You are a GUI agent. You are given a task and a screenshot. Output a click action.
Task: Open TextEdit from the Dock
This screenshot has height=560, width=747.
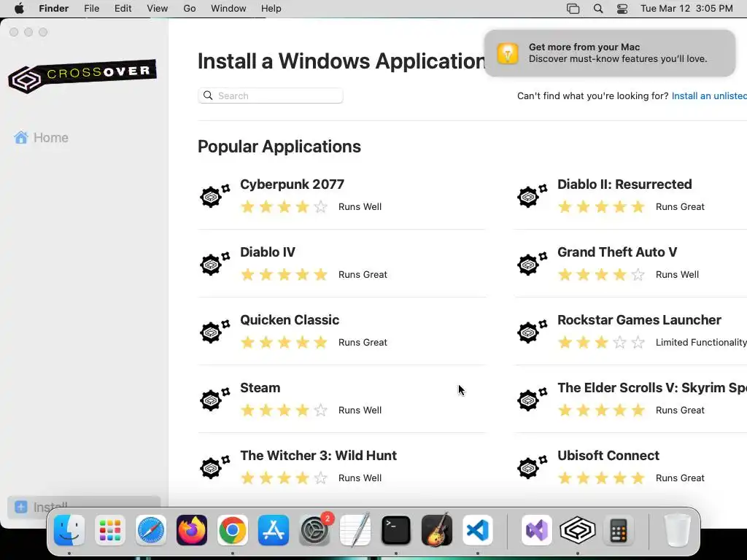tap(355, 530)
